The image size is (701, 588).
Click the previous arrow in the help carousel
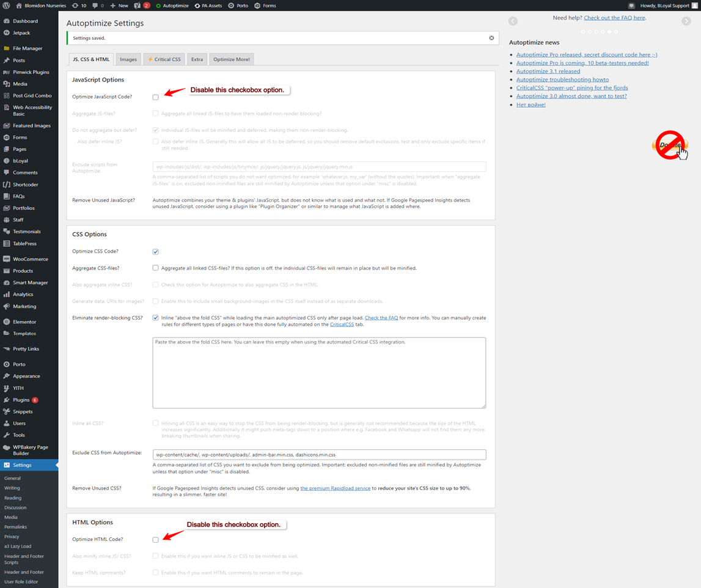click(513, 21)
